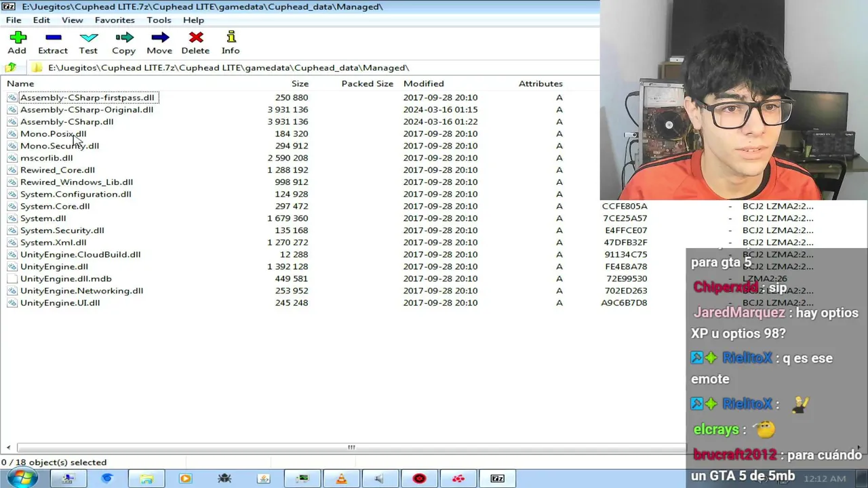Open red circle recorder taskbar icon

[419, 479]
